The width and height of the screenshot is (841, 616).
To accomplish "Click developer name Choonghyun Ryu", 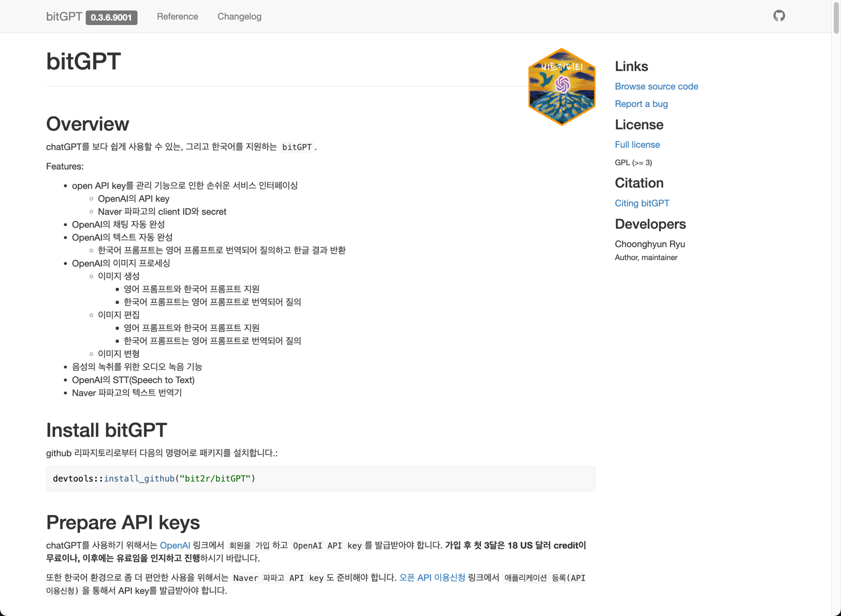I will (x=650, y=244).
